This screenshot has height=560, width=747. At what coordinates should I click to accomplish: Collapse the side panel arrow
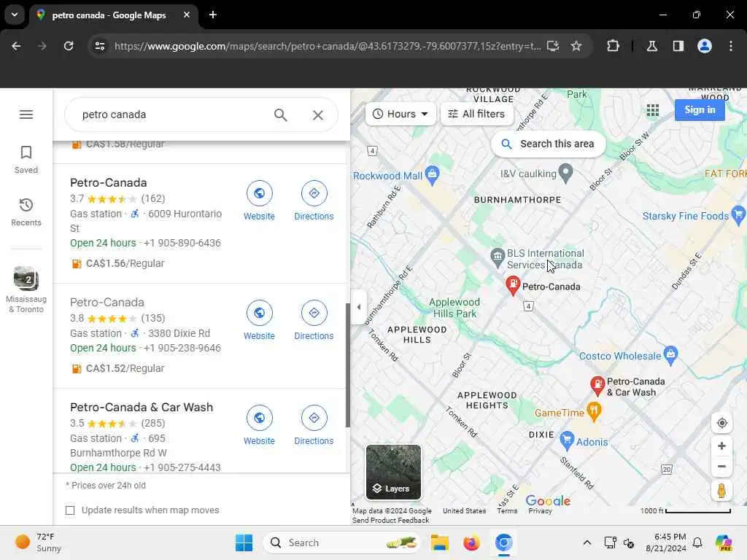[x=359, y=307]
